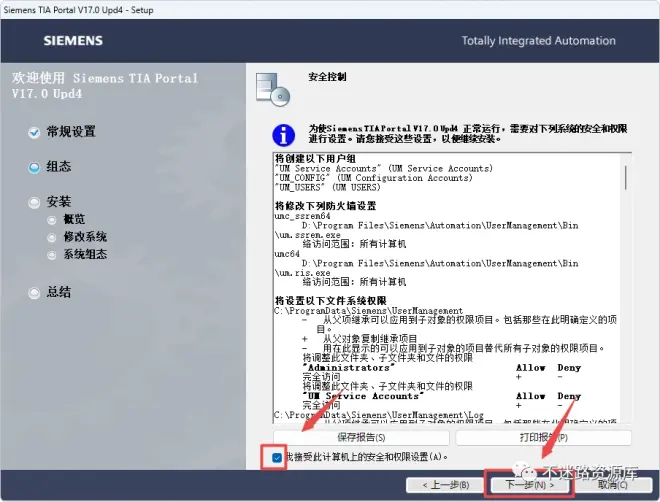Select the 常规设置 step indicator
660x502 pixels.
point(34,133)
